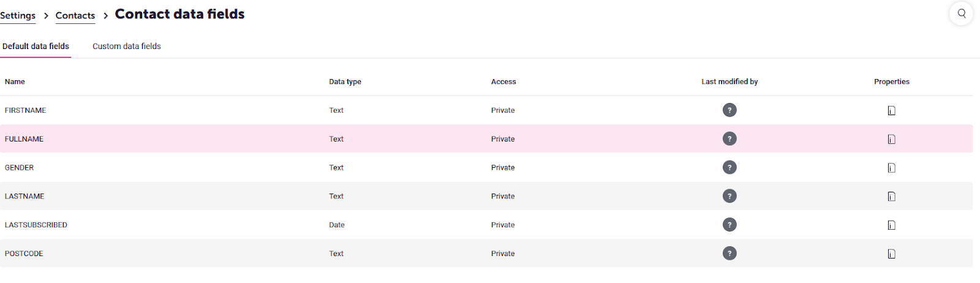Click the Data type column header

(345, 81)
